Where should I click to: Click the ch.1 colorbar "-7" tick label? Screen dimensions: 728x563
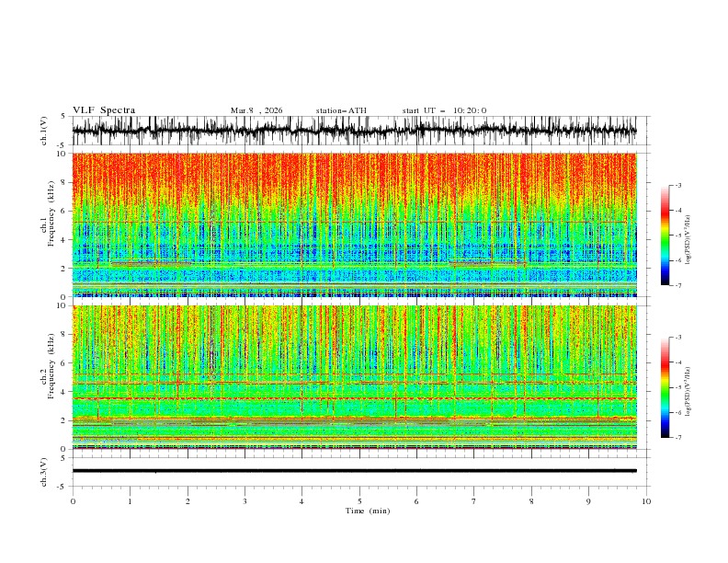pos(678,286)
